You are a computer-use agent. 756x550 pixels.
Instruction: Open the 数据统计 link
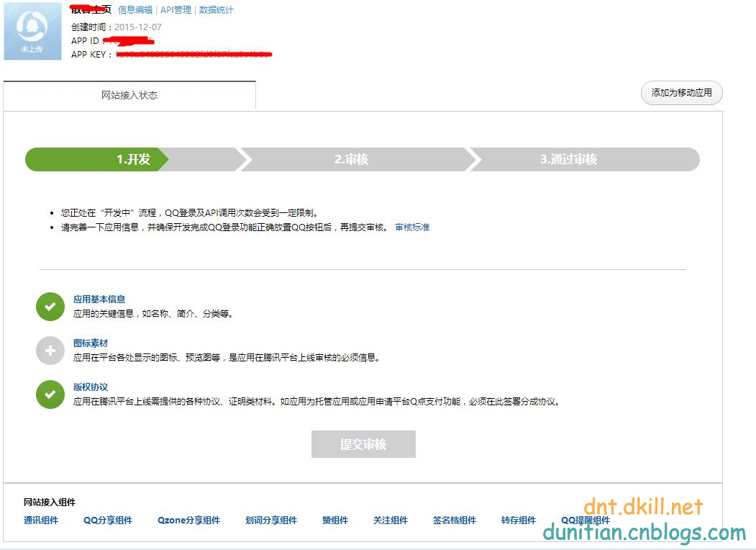(x=216, y=9)
